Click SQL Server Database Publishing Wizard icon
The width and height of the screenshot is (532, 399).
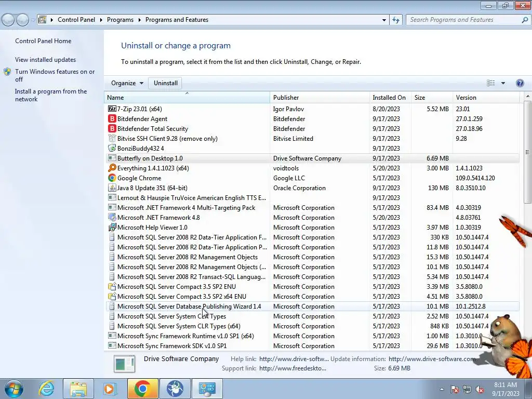[x=112, y=307]
